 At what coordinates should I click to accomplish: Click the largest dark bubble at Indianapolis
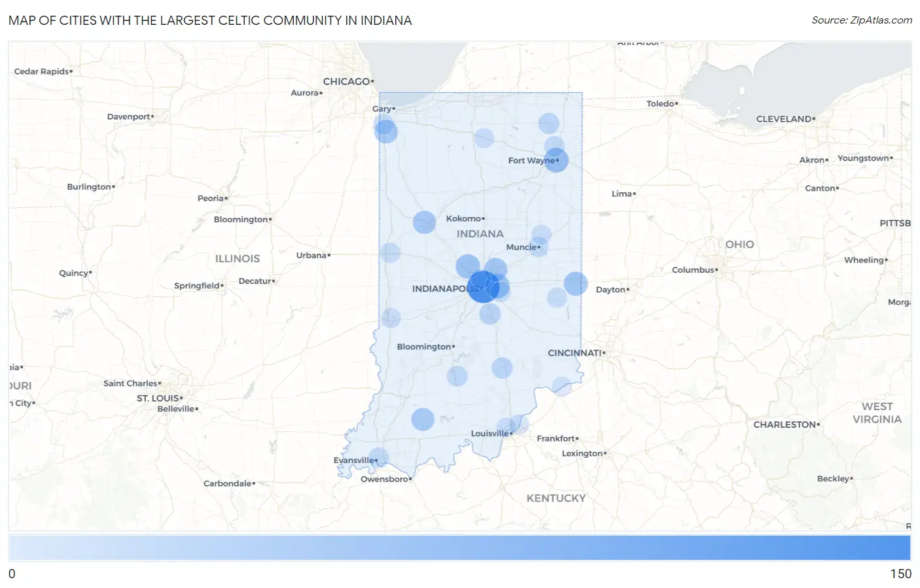pyautogui.click(x=484, y=286)
